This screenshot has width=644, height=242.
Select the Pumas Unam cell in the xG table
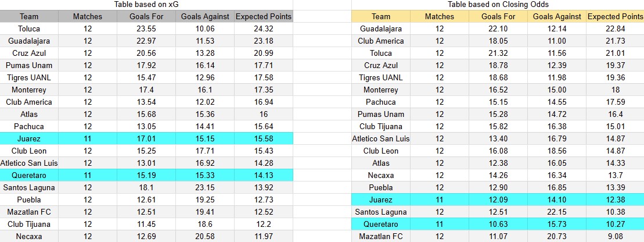coord(29,65)
